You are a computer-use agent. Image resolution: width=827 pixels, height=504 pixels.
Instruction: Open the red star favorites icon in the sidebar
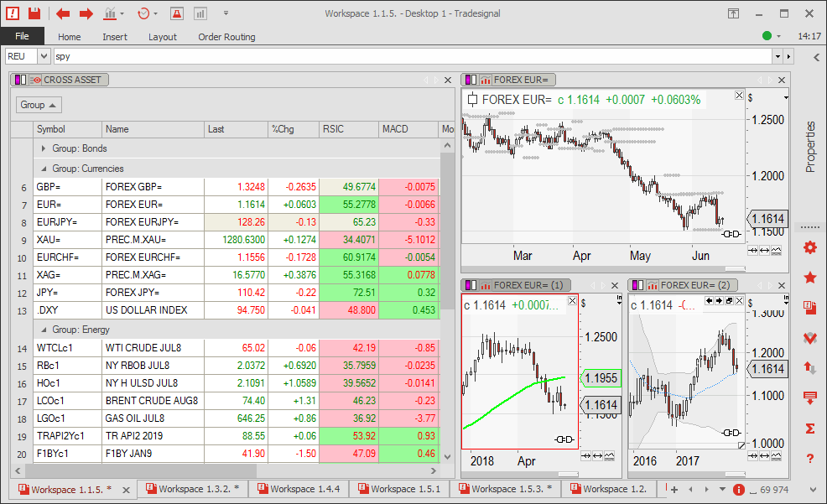tap(810, 278)
